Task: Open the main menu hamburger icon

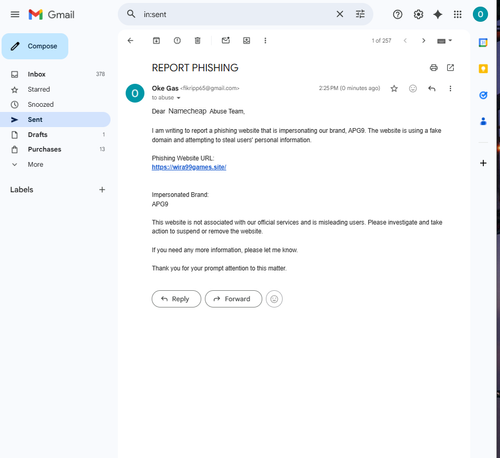Action: coord(15,14)
